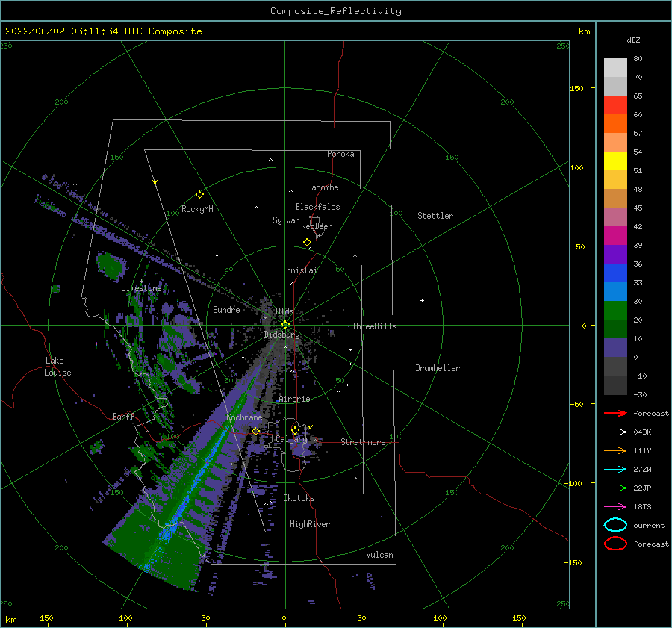This screenshot has width=672, height=628.
Task: Click the Composite_Reflectivity title
Action: (x=336, y=11)
